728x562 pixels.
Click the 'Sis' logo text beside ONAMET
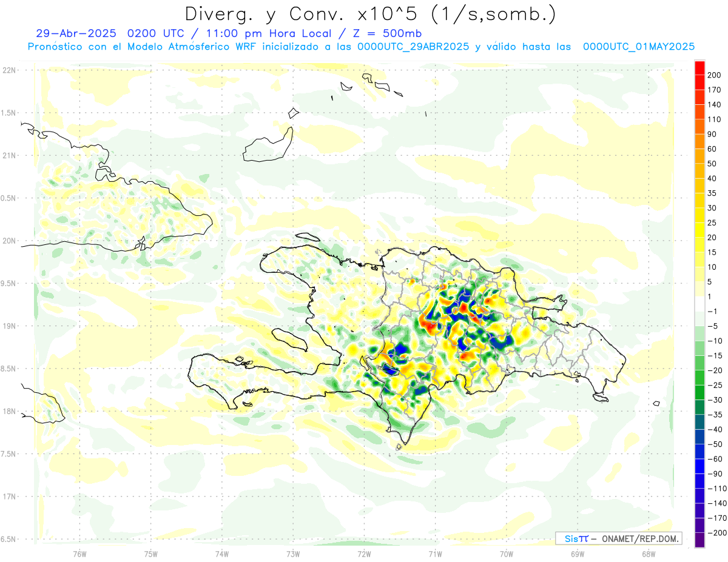click(x=571, y=538)
